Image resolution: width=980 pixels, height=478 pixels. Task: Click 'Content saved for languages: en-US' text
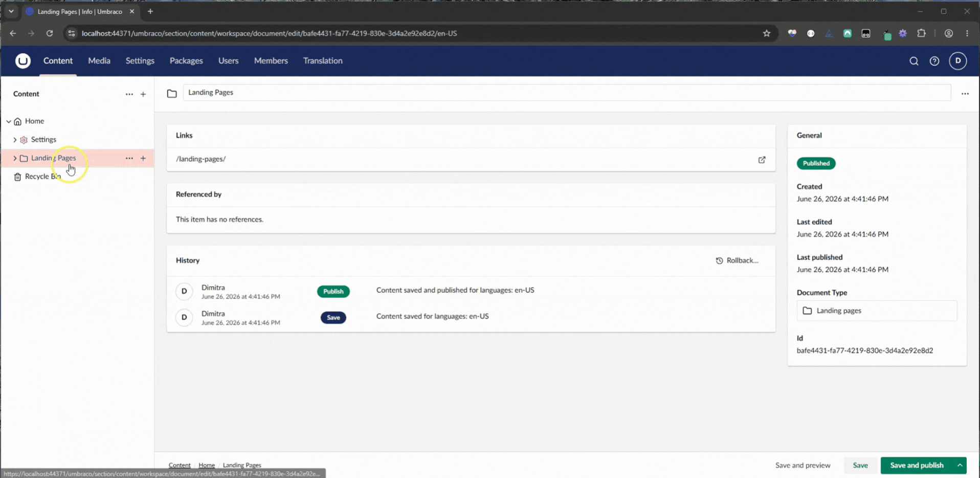[432, 316]
